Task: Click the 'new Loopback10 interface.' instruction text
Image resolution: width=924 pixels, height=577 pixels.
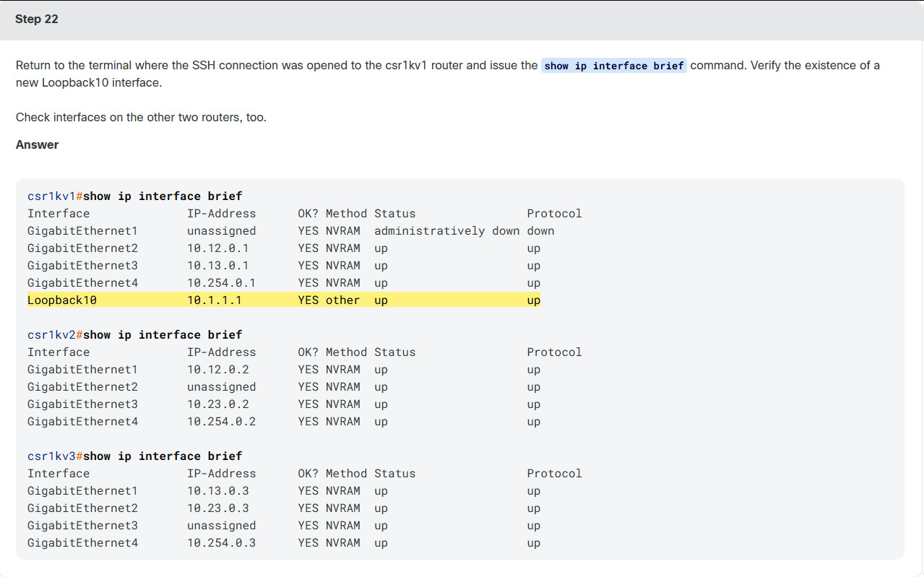Action: [89, 82]
